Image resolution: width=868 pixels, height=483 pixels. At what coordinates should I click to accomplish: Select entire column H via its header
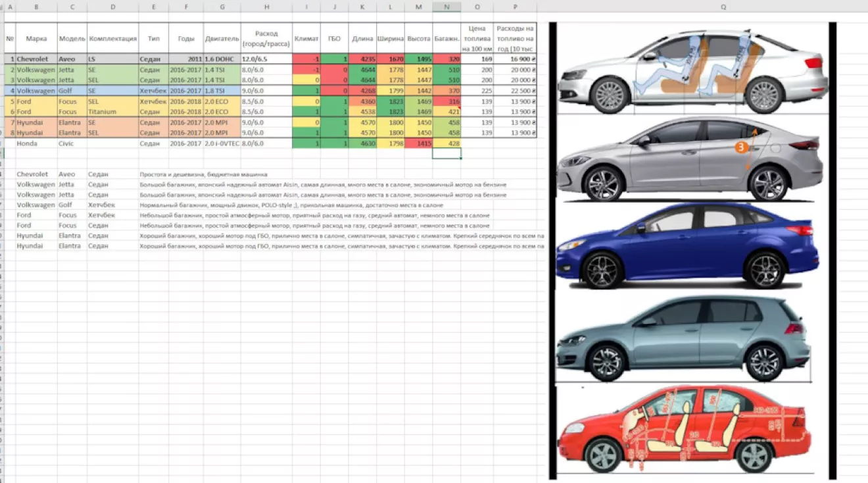tap(266, 7)
